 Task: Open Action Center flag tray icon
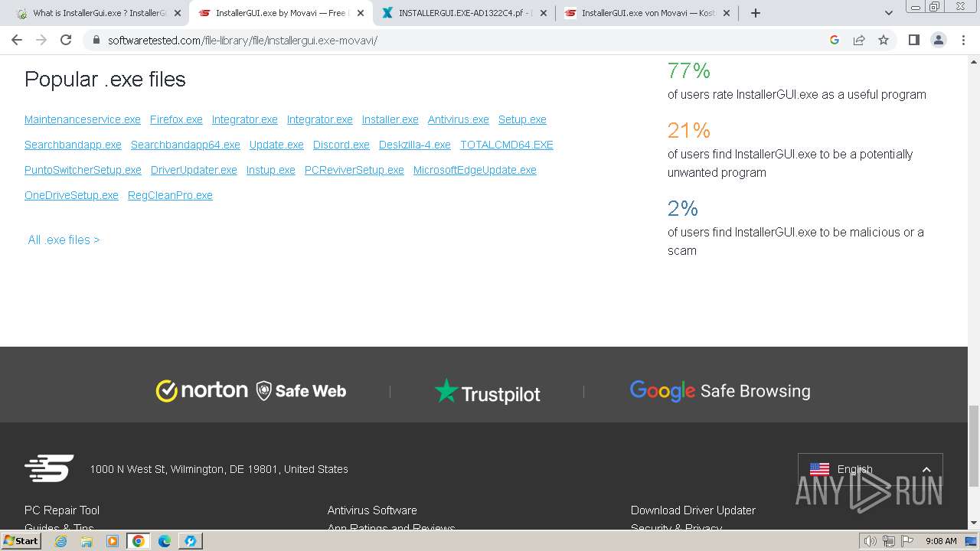coord(906,541)
